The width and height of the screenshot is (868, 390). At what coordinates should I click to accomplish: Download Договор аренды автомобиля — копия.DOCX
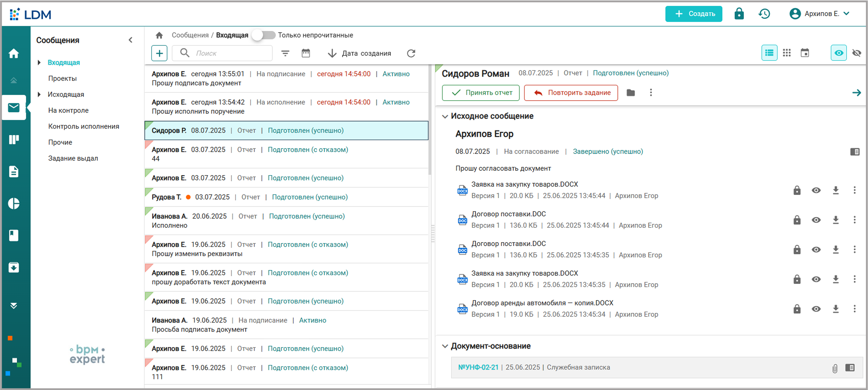coord(835,309)
